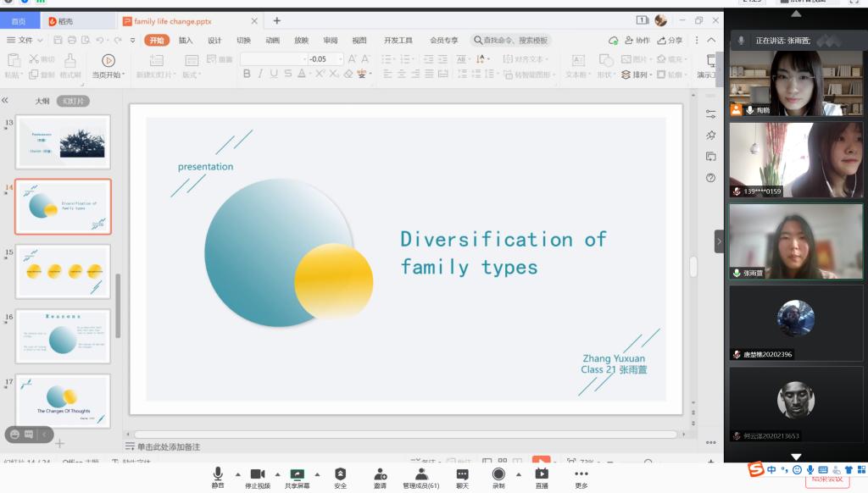This screenshot has width=868, height=493.
Task: Click the Share (分享) button
Action: pos(670,41)
